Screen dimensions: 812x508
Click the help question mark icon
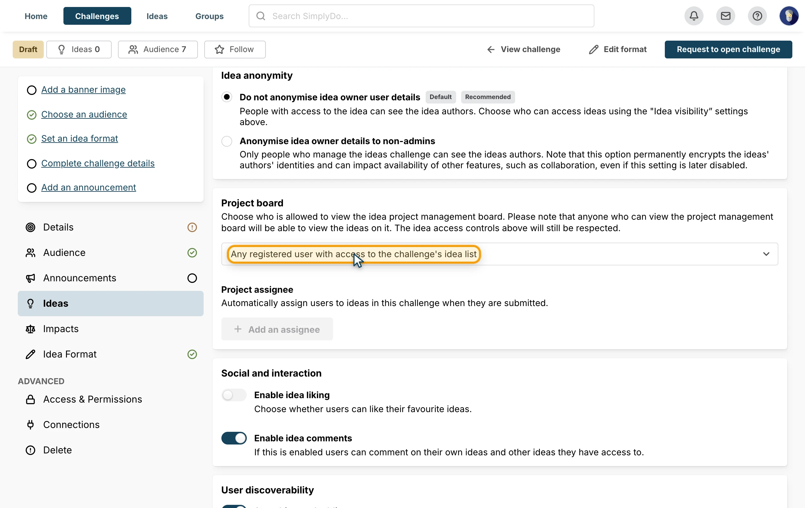click(x=757, y=16)
